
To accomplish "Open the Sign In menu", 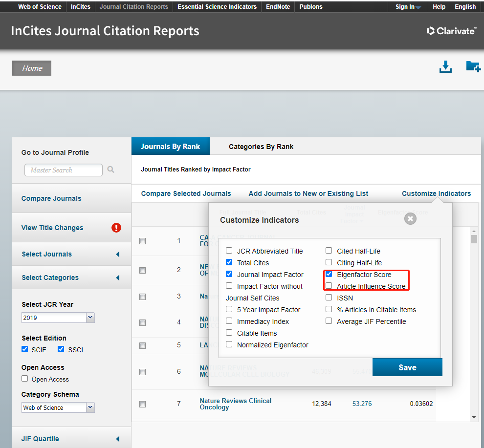I will 408,7.
